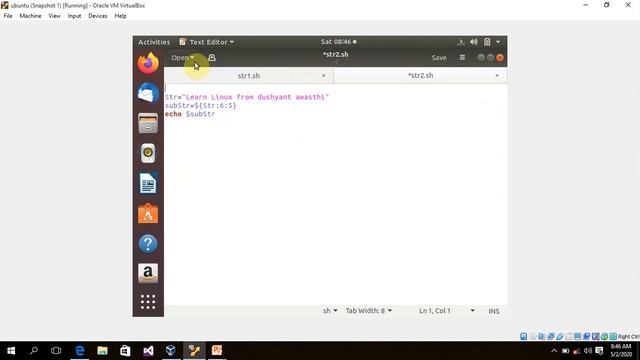Save the str2.sh document
The image size is (640, 360).
(439, 58)
